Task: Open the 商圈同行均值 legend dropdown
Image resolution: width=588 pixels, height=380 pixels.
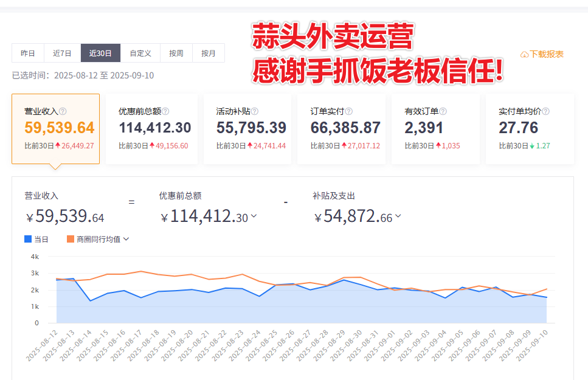Action: pos(126,240)
